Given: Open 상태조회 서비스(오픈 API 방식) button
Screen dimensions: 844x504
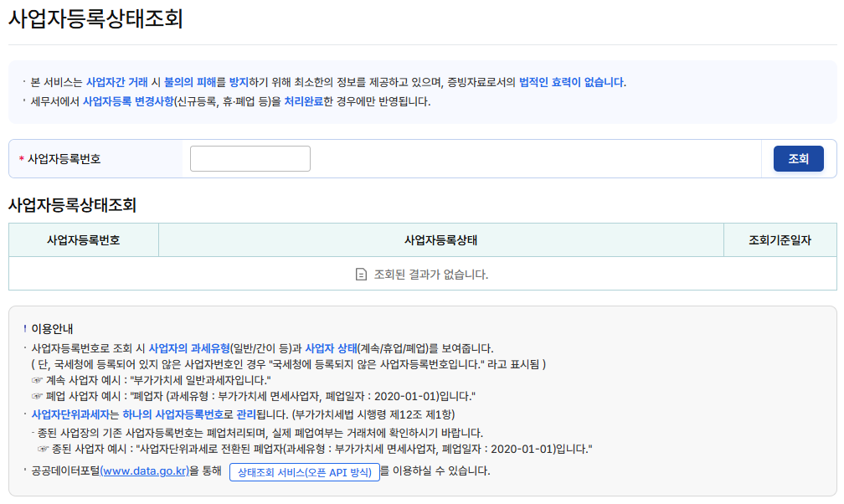Looking at the screenshot, I should click(305, 472).
